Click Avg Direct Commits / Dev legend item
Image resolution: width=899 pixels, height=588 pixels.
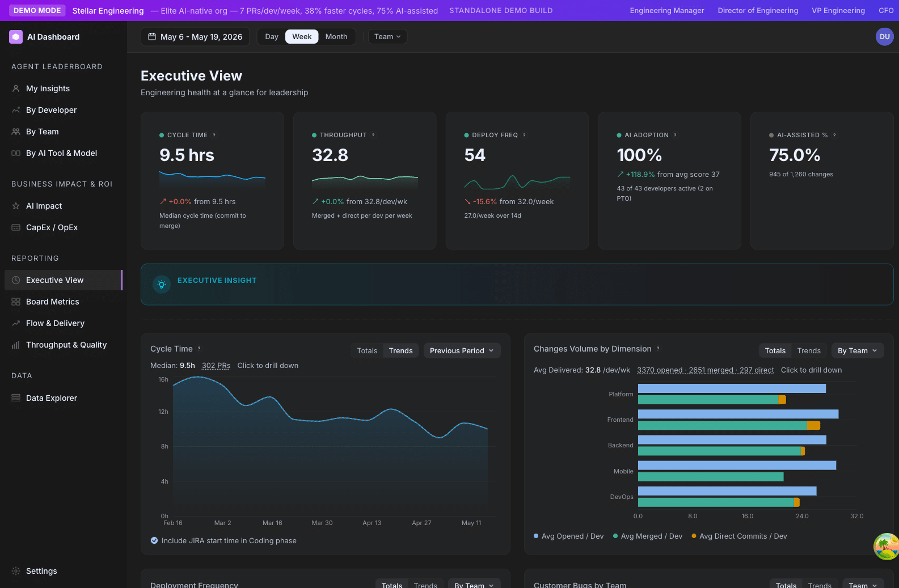[x=739, y=536]
